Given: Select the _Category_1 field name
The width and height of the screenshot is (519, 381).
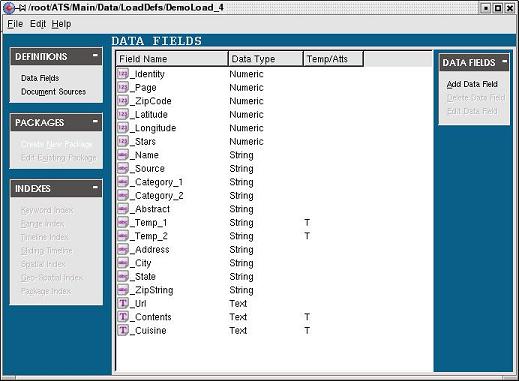Looking at the screenshot, I should (x=157, y=182).
